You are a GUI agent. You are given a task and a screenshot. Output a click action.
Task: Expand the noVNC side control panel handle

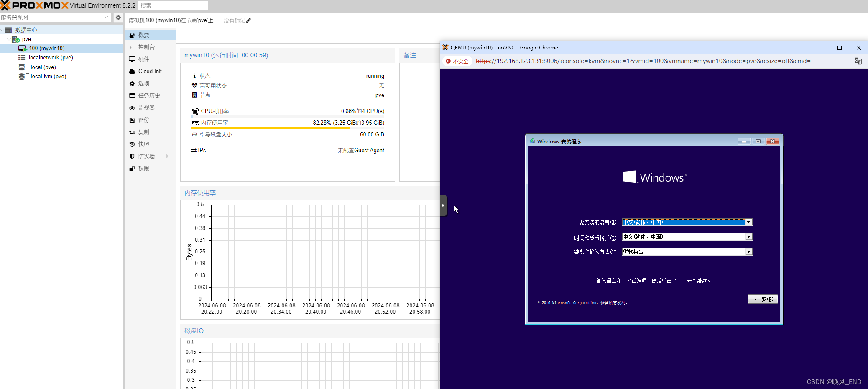pyautogui.click(x=443, y=205)
